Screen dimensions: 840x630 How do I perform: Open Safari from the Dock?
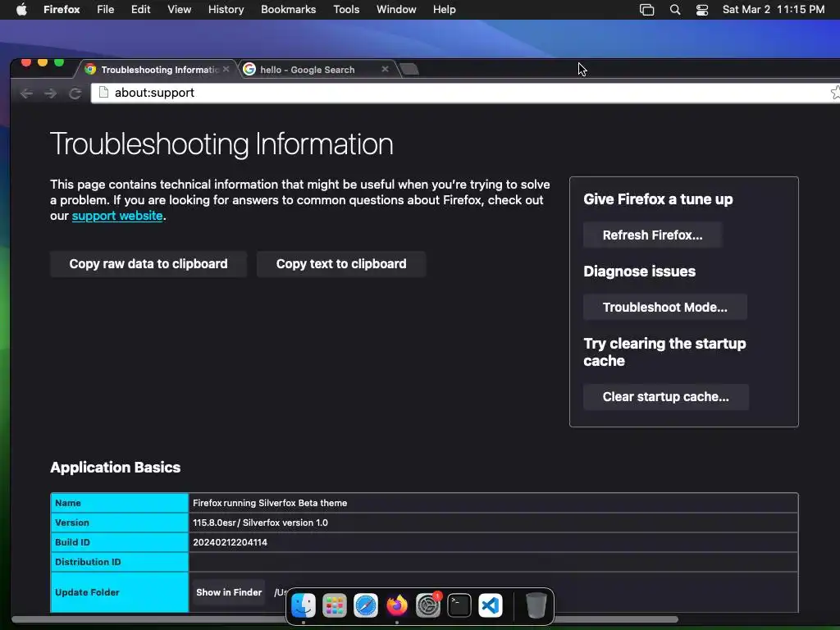tap(366, 606)
